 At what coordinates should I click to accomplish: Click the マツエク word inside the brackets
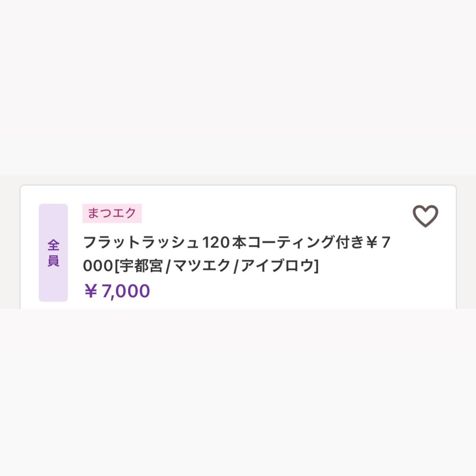(201, 266)
